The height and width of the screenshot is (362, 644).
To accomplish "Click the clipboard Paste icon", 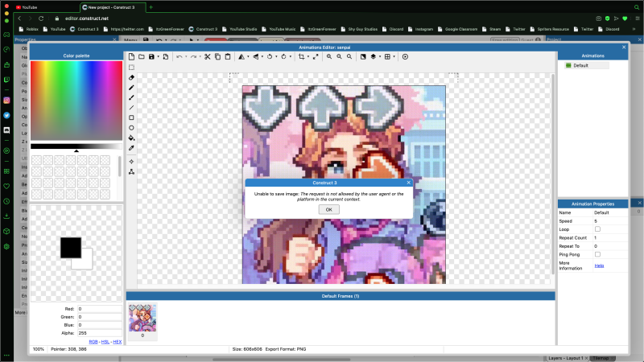I will [x=228, y=56].
